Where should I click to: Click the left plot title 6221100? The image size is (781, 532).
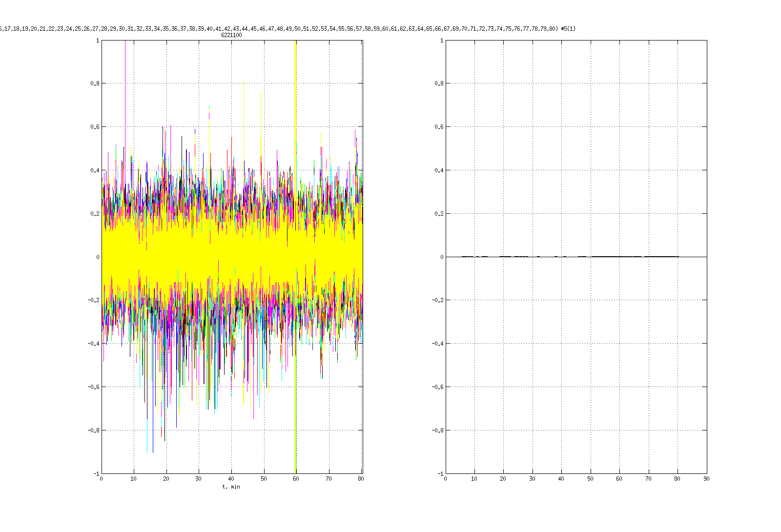pyautogui.click(x=231, y=35)
